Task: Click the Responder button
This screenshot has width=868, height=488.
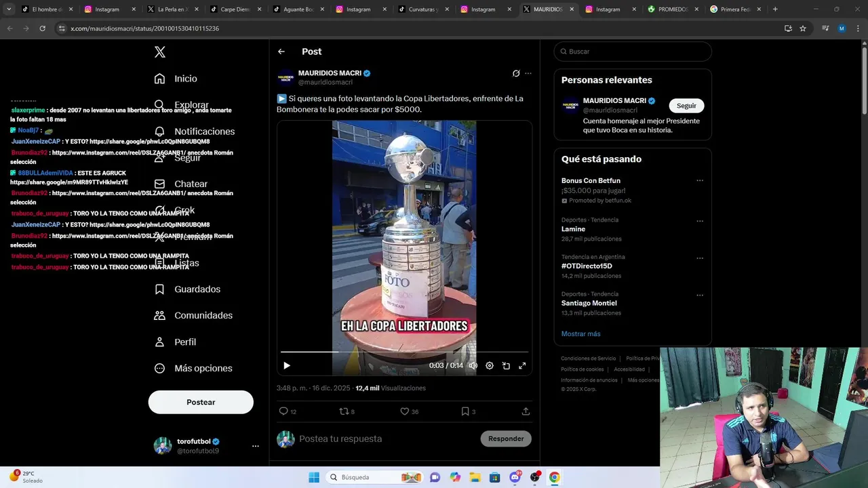Action: click(506, 439)
